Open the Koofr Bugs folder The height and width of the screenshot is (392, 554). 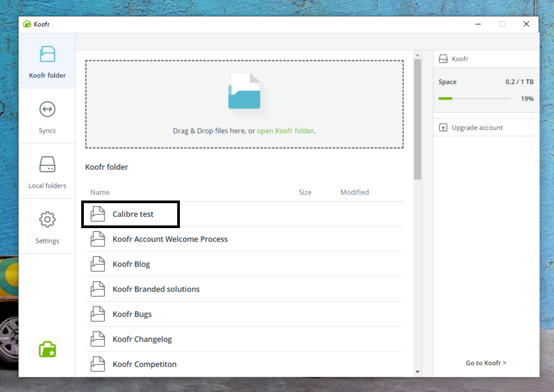pyautogui.click(x=133, y=313)
